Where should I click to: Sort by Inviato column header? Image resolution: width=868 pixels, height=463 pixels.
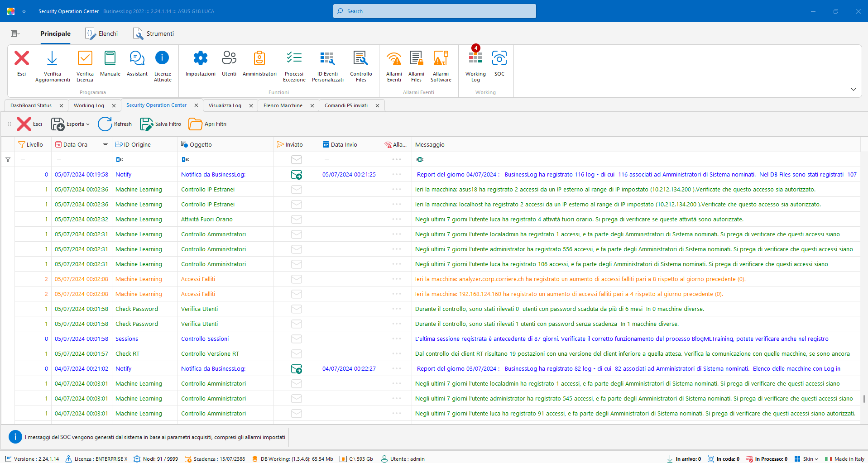296,144
